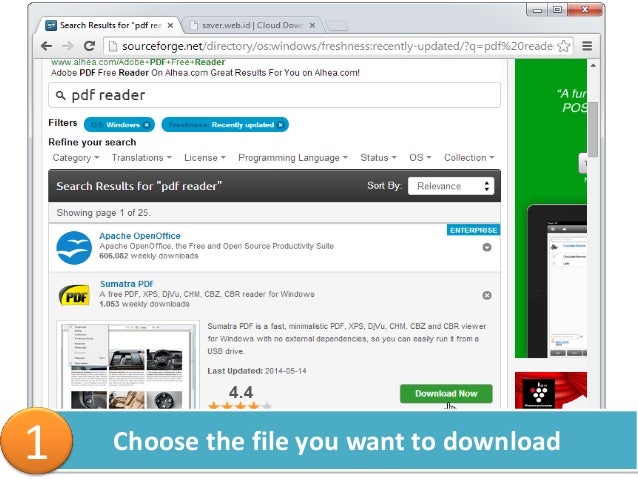Click the ENTERPRISE badge

[474, 230]
